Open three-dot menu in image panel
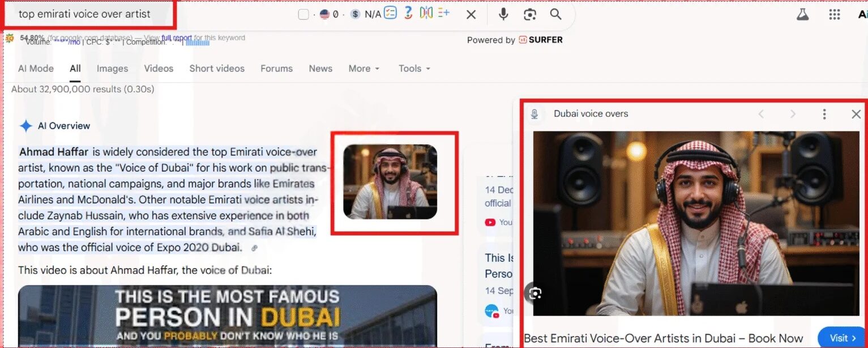Screen dimensions: 868x348 (824, 114)
